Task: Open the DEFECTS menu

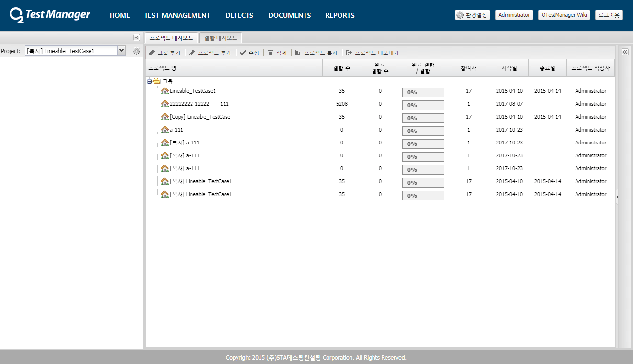Action: point(239,15)
